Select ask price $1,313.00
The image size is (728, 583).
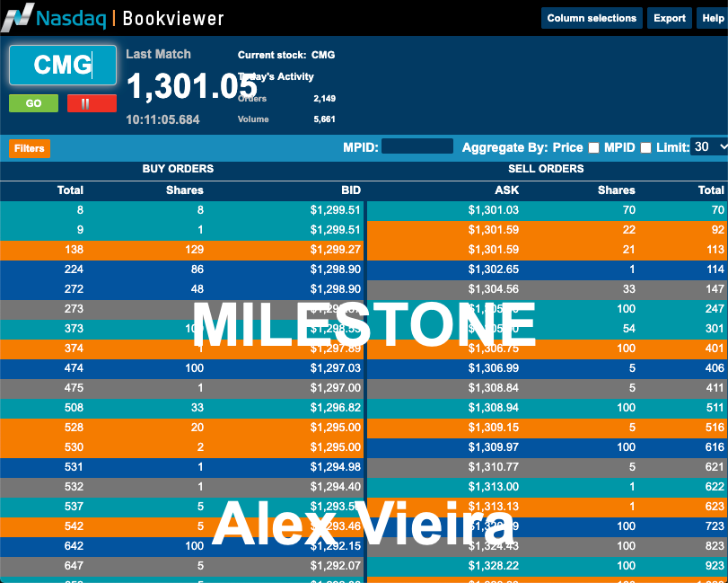coord(493,486)
